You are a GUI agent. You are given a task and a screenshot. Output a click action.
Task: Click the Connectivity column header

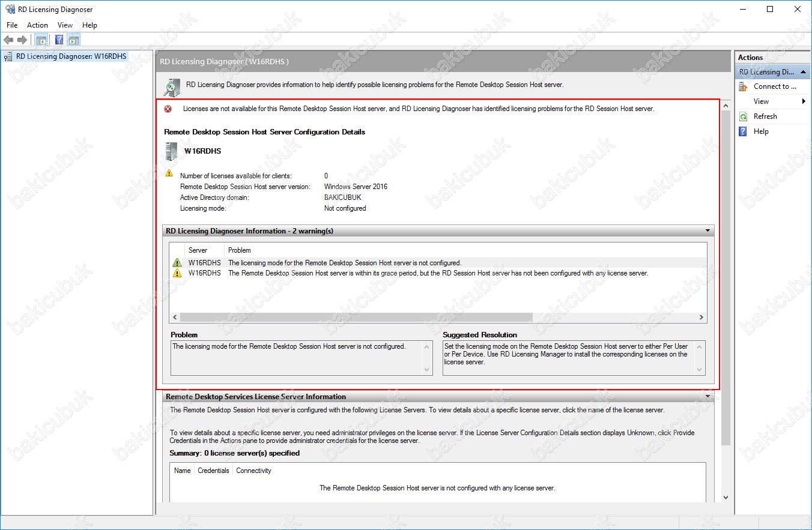point(253,471)
